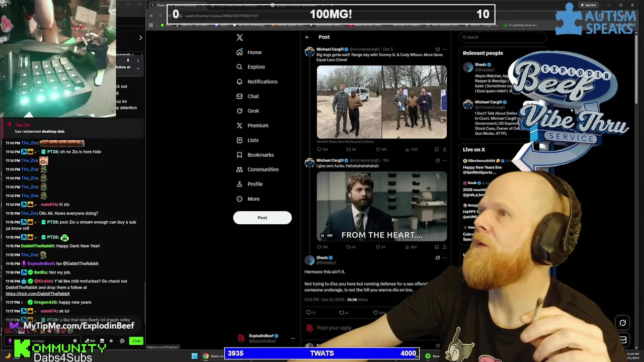Image resolution: width=644 pixels, height=362 pixels.
Task: Open Shadz profile name in main post
Action: click(x=322, y=258)
